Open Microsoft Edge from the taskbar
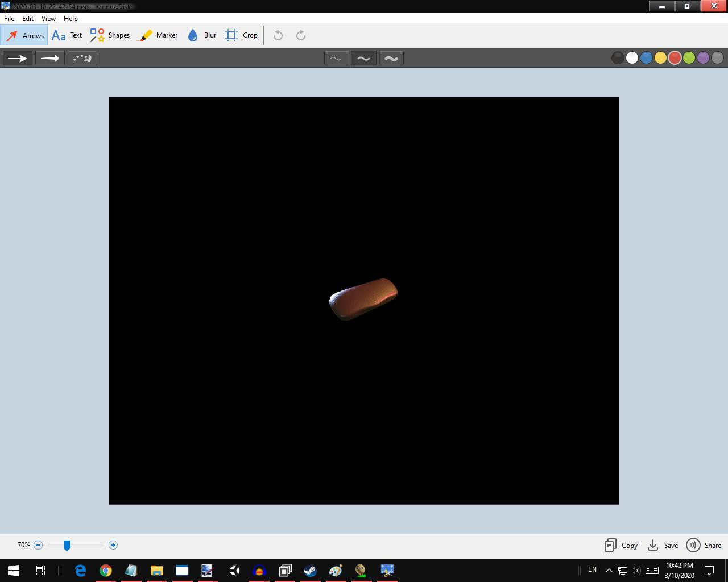 [x=80, y=570]
